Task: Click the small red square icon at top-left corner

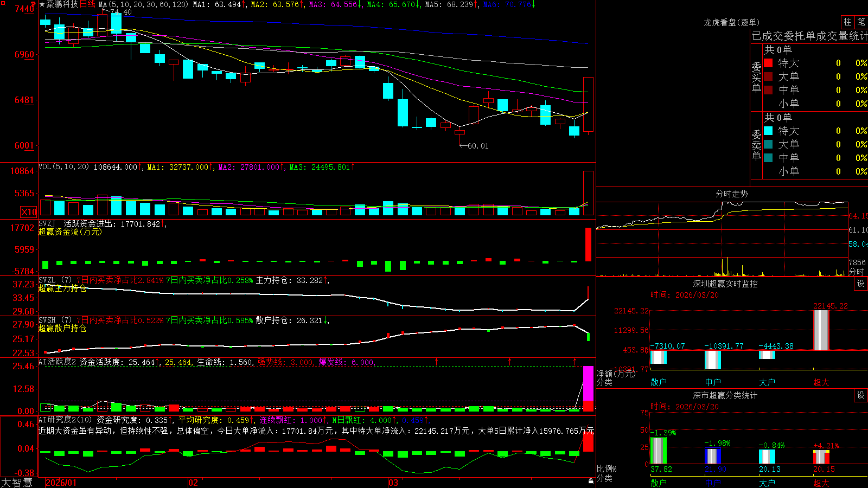Action: [x=3, y=3]
